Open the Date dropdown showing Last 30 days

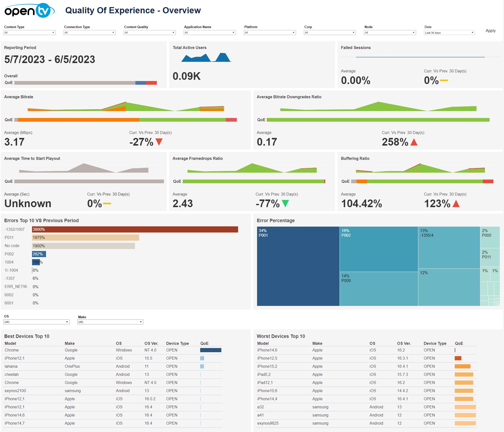click(x=449, y=33)
